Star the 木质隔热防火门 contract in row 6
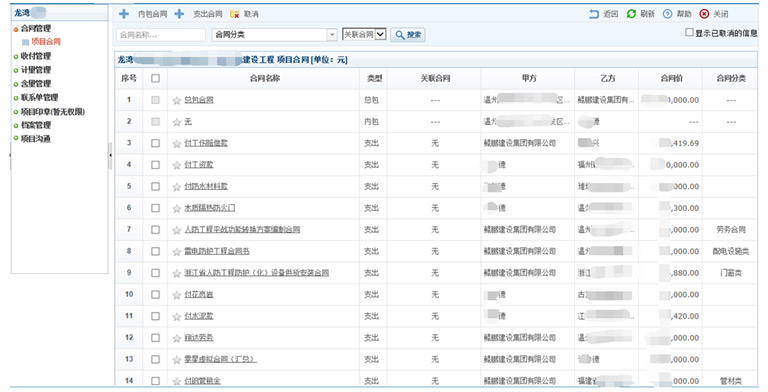 coord(177,208)
